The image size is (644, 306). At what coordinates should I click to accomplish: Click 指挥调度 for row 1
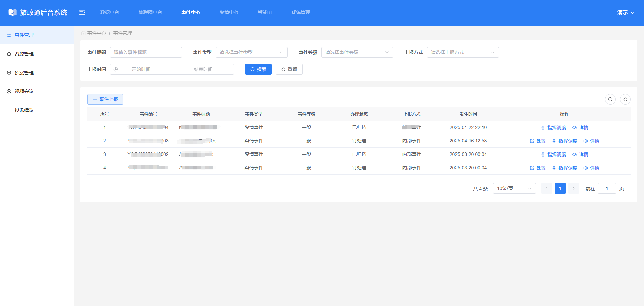click(x=553, y=128)
